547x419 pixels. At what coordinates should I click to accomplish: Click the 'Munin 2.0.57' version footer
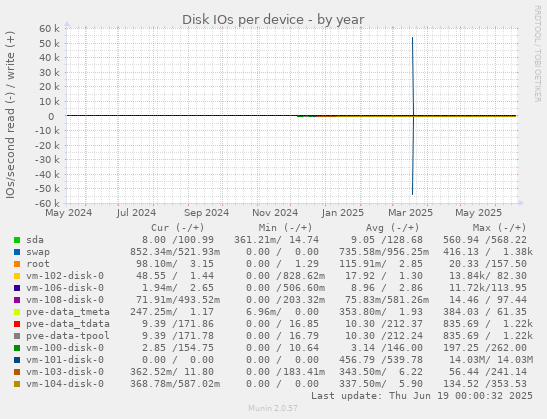[x=273, y=408]
